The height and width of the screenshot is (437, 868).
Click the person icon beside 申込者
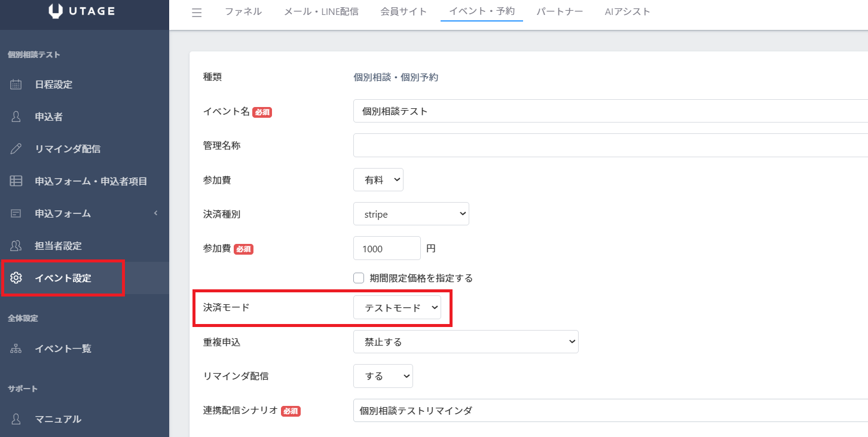click(x=16, y=117)
